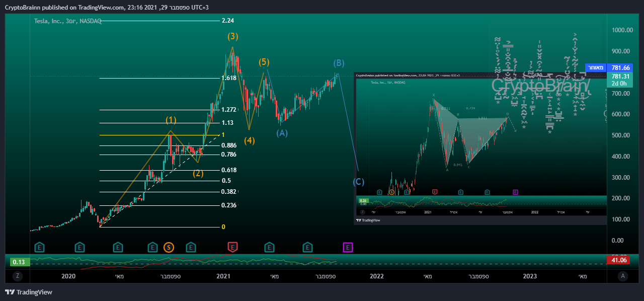Click the 0.618 Fibonacci level label
Image resolution: width=644 pixels, height=301 pixels.
229,170
